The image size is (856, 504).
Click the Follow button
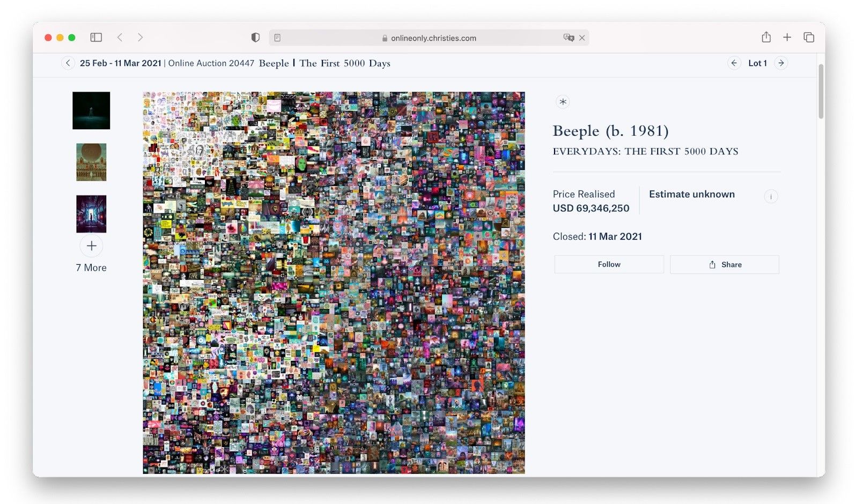(609, 264)
